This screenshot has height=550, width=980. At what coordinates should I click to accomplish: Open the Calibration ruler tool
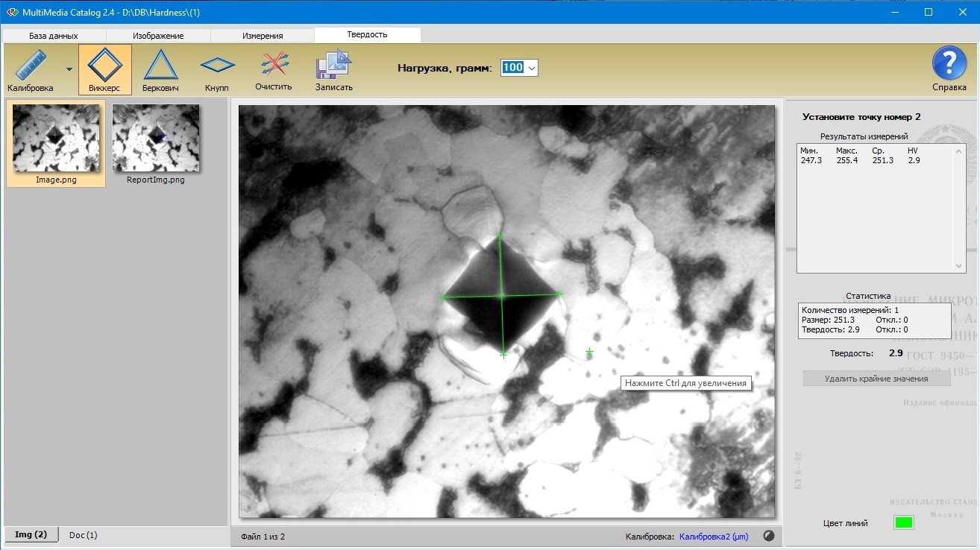click(x=31, y=69)
